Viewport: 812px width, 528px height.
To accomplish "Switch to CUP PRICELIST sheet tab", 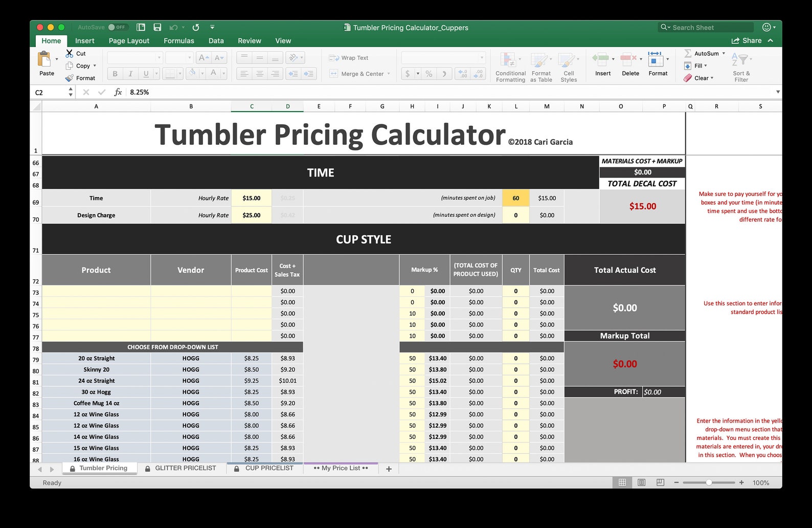I will 264,468.
